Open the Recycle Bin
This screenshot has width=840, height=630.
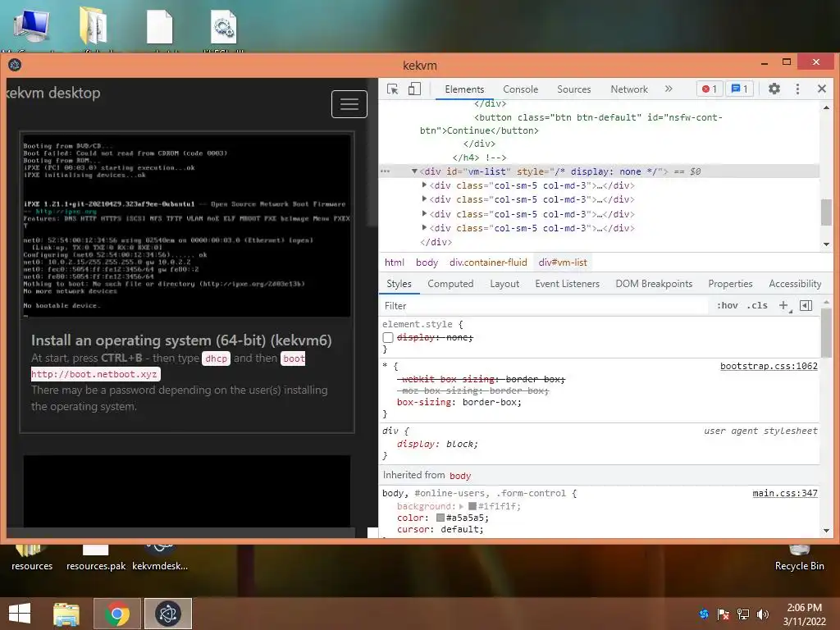coord(799,558)
